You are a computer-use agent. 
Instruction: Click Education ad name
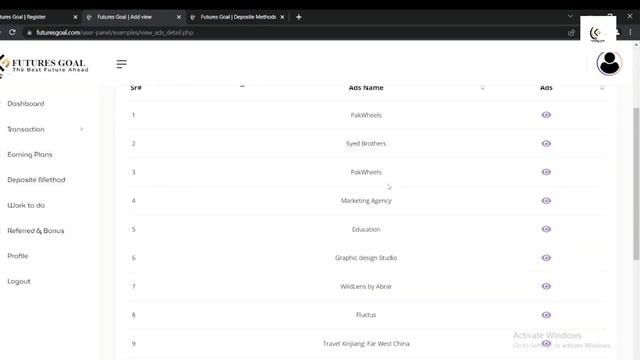pos(366,229)
